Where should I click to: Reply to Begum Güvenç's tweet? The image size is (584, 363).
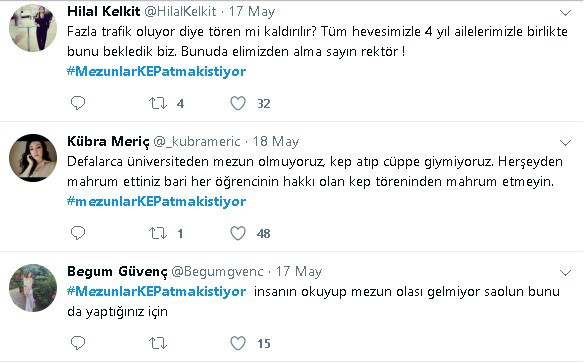pyautogui.click(x=78, y=343)
